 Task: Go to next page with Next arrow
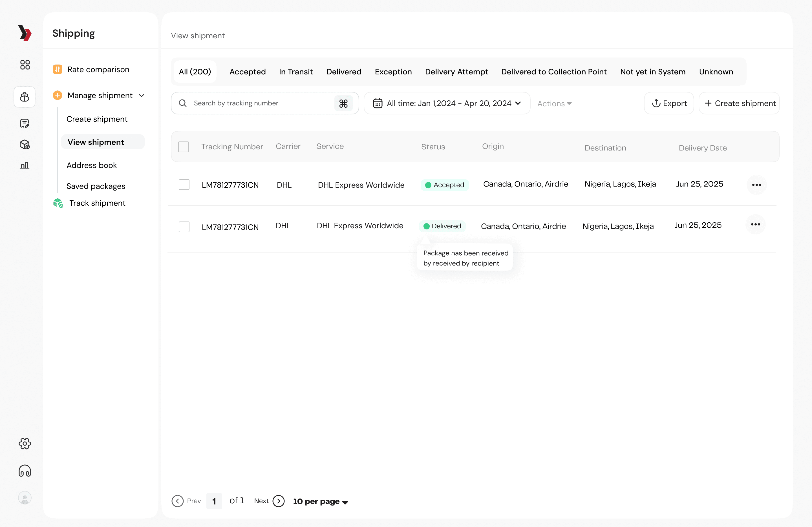pyautogui.click(x=278, y=501)
